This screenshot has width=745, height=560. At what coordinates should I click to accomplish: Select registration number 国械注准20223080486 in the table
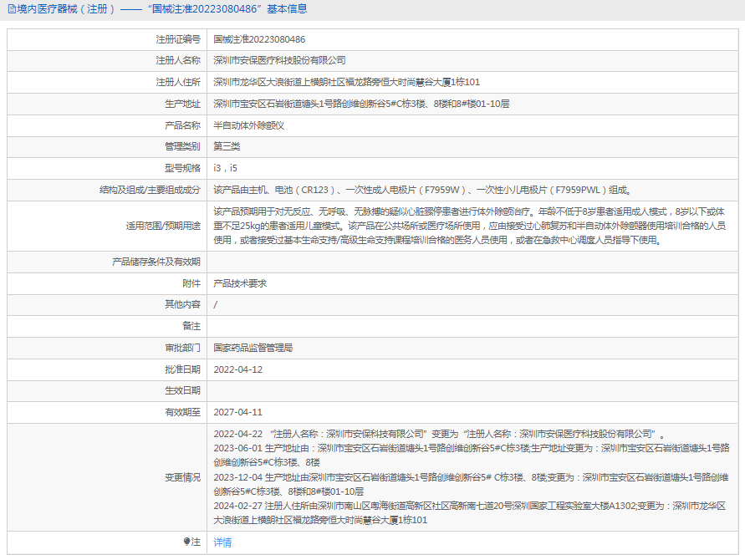[x=259, y=39]
